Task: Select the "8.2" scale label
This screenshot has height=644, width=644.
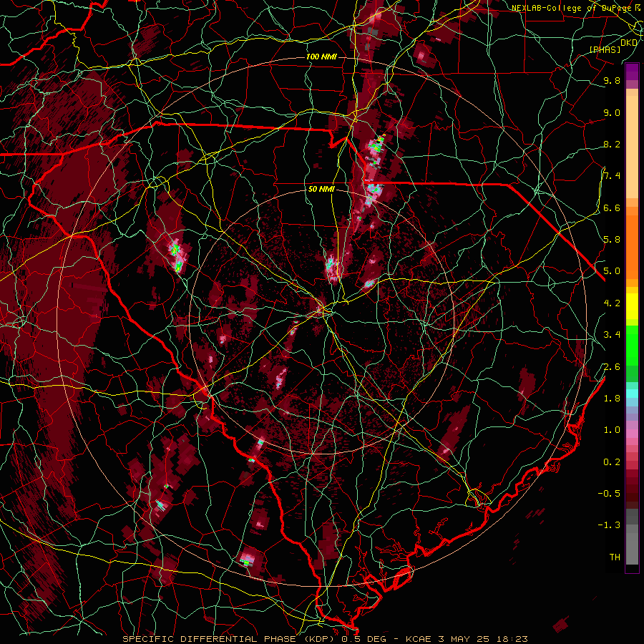Action: (x=612, y=144)
